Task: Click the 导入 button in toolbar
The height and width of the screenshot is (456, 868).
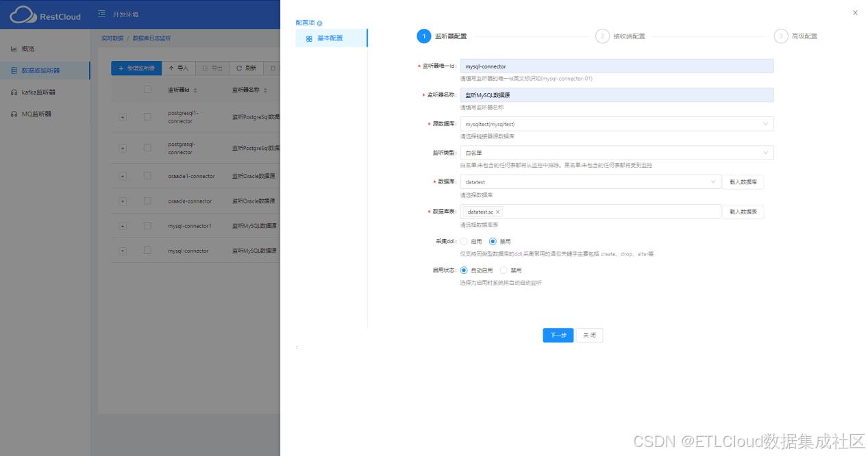Action: pos(178,68)
